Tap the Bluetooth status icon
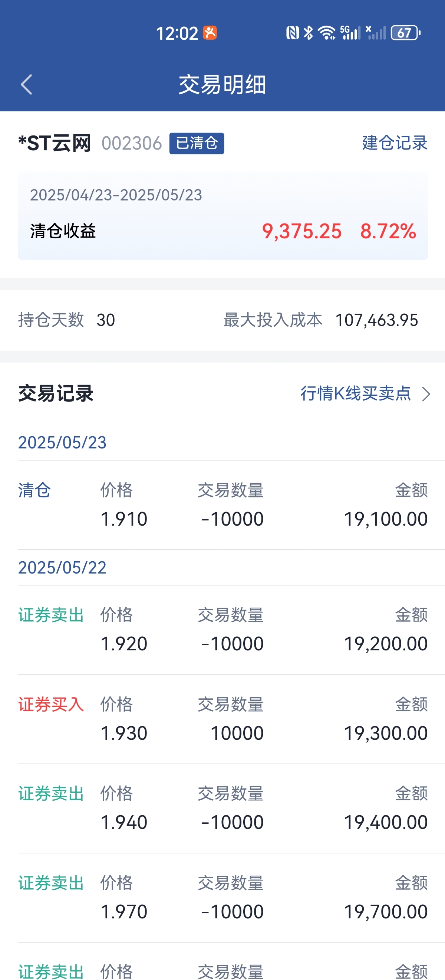 coord(309,33)
